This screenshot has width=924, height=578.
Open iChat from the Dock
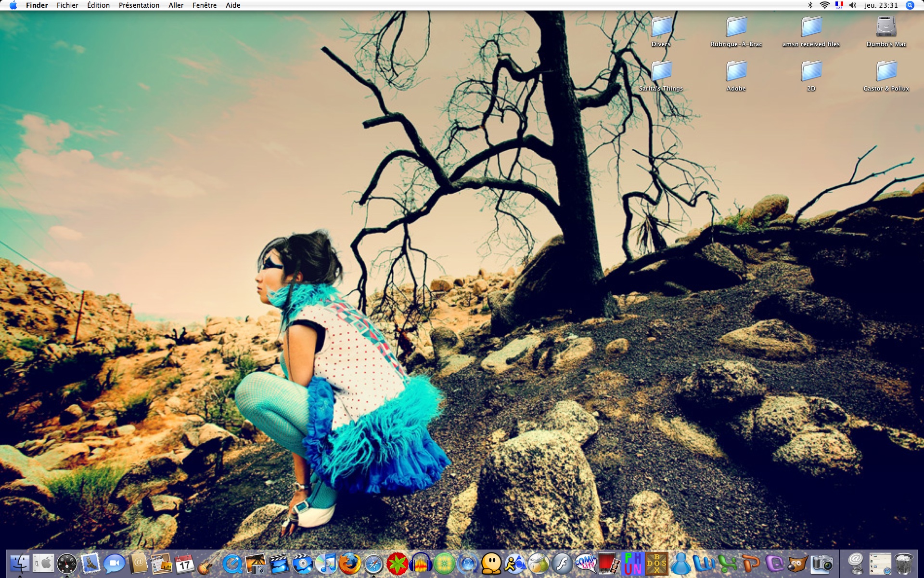point(114,563)
